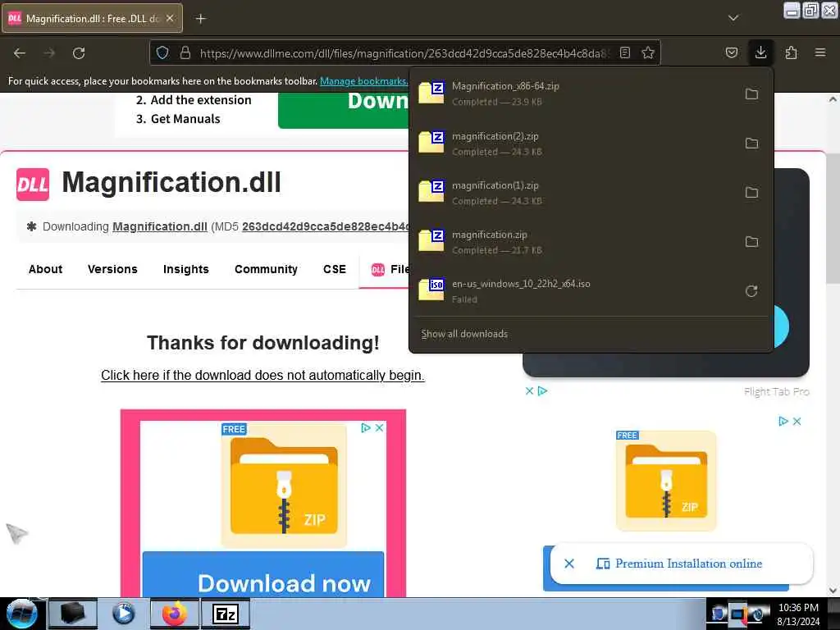The width and height of the screenshot is (840, 630).
Task: Click AdChoices icon below the Flight Tab Pro ad
Action: coord(543,391)
